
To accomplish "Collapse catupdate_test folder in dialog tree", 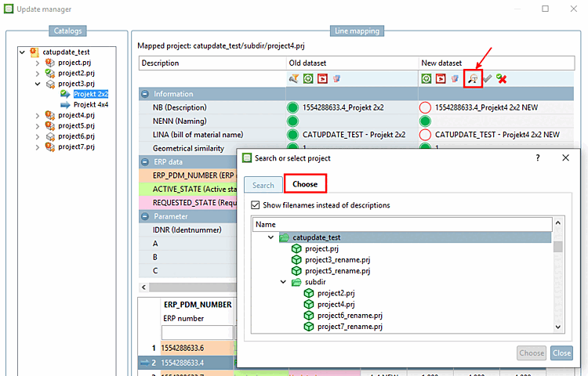I will (x=270, y=237).
